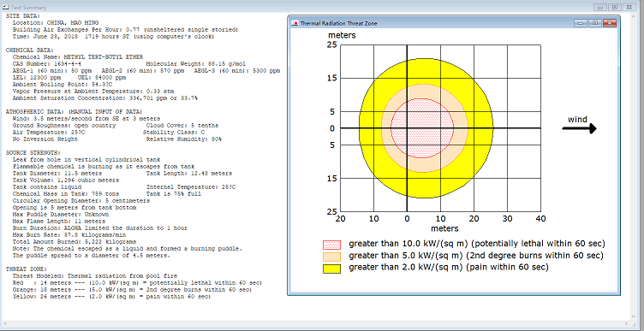Click 'Circular Opening Diameter: 5 centimeters' line
The width and height of the screenshot is (644, 331).
pos(80,201)
